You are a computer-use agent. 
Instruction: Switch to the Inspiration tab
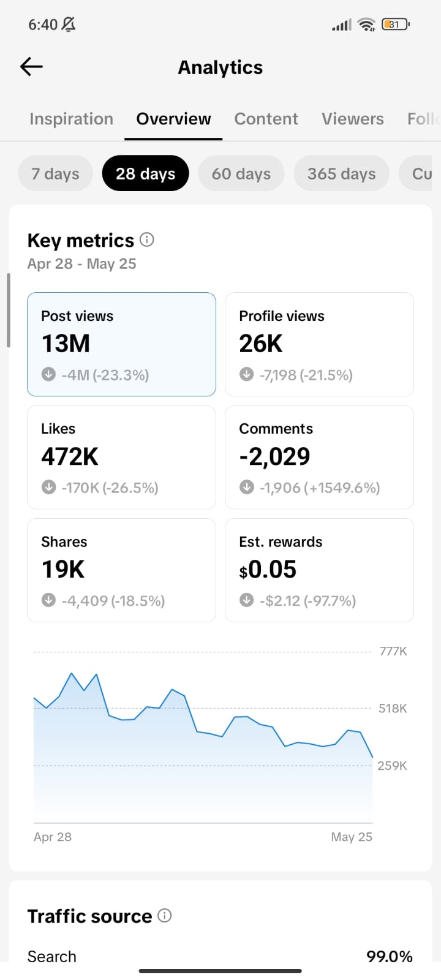coord(71,119)
